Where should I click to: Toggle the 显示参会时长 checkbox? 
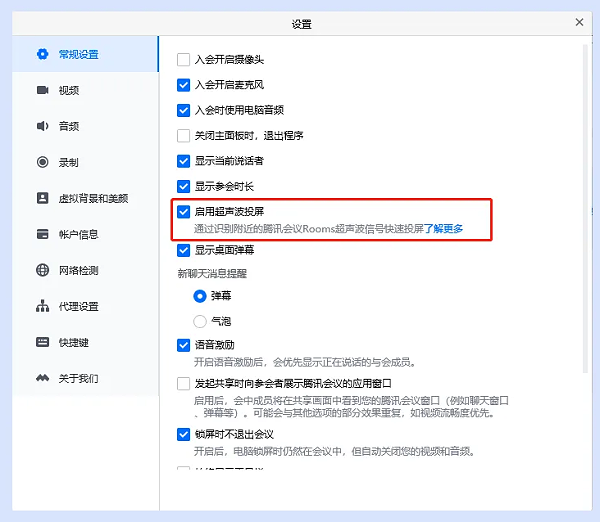[x=184, y=186]
